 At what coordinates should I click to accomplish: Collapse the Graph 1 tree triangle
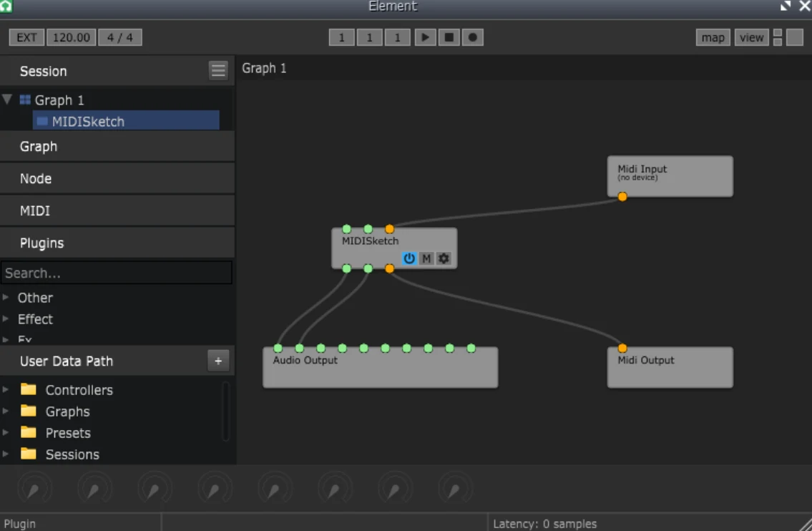pos(7,99)
